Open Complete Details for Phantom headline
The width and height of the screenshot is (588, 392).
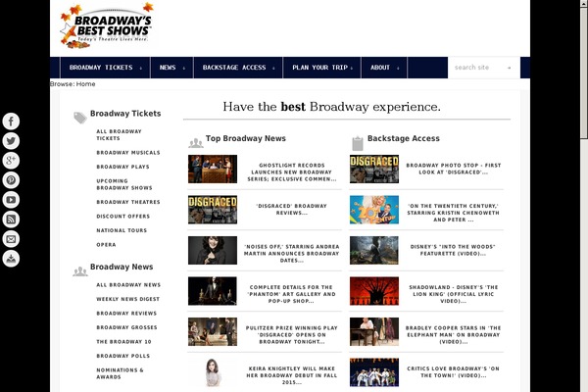coord(292,294)
